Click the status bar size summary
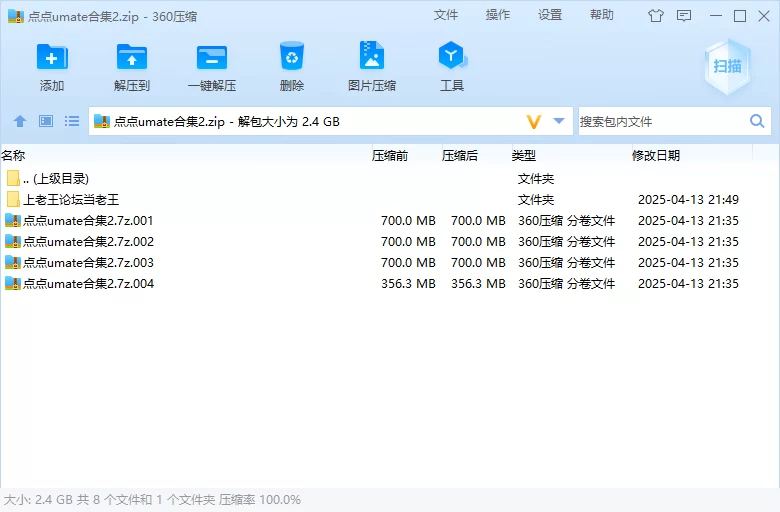Screen dimensions: 780x512 pos(152,500)
